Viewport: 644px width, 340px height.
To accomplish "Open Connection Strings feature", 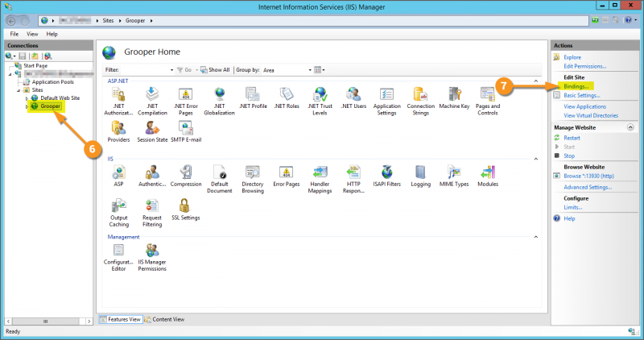I will 420,102.
